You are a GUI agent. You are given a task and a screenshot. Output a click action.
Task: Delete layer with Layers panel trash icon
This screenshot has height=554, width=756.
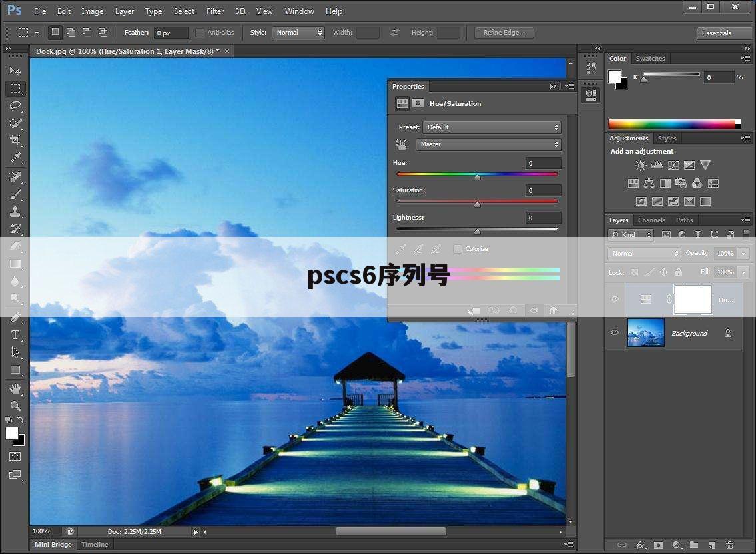click(x=729, y=545)
